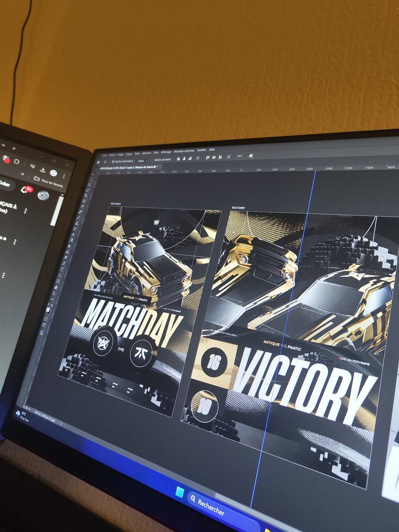Select the Clone Stamp tool
Viewport: 399px width, 532px height.
(x=77, y=223)
